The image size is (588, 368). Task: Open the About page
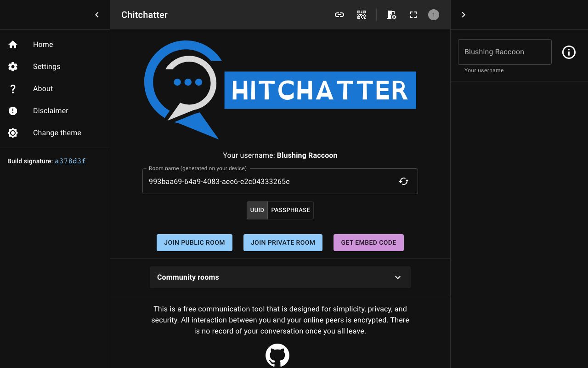[x=55, y=89]
